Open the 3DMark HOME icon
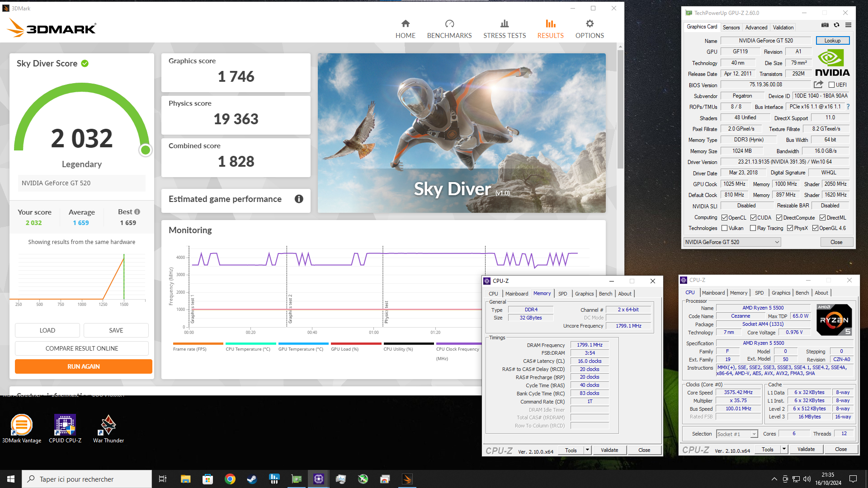 click(405, 29)
